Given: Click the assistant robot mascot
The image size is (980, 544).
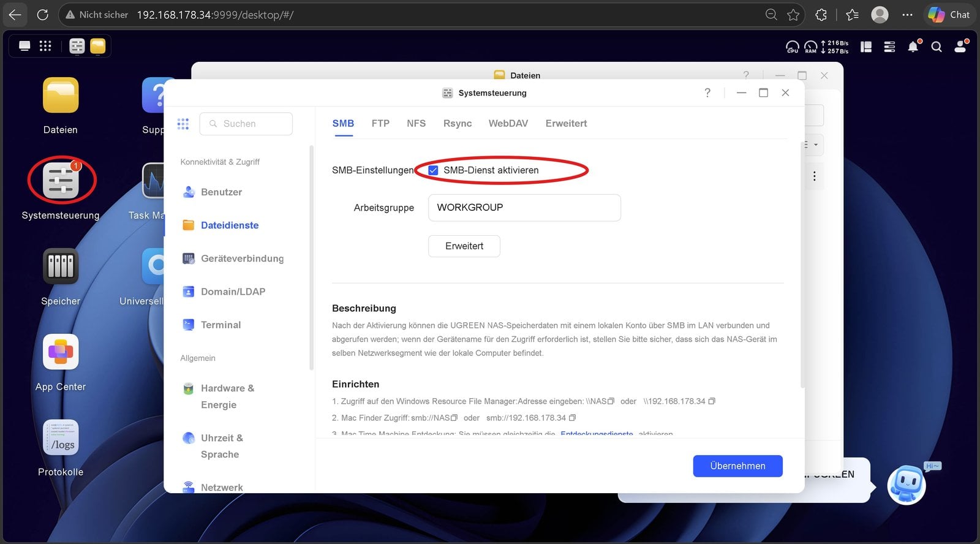Looking at the screenshot, I should tap(907, 485).
